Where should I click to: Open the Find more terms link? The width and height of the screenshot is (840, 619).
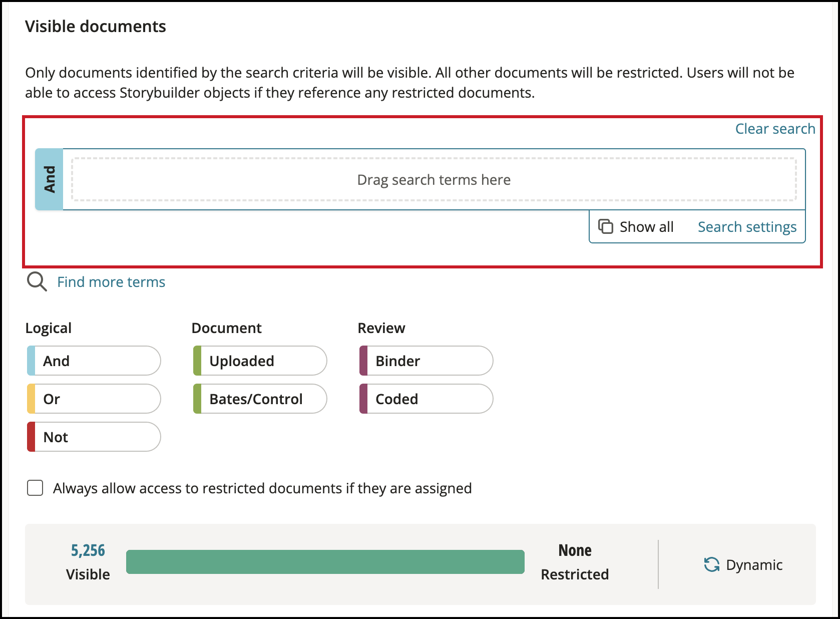coord(111,282)
